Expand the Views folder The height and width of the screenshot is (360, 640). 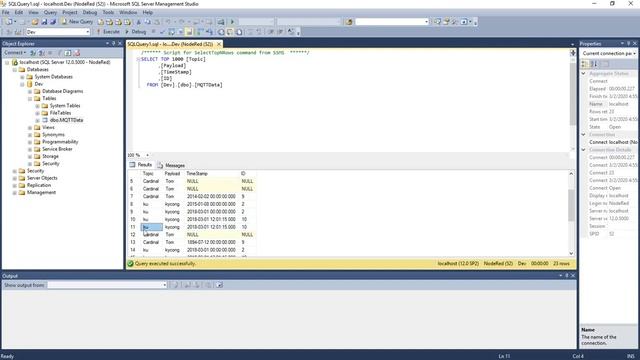point(30,127)
